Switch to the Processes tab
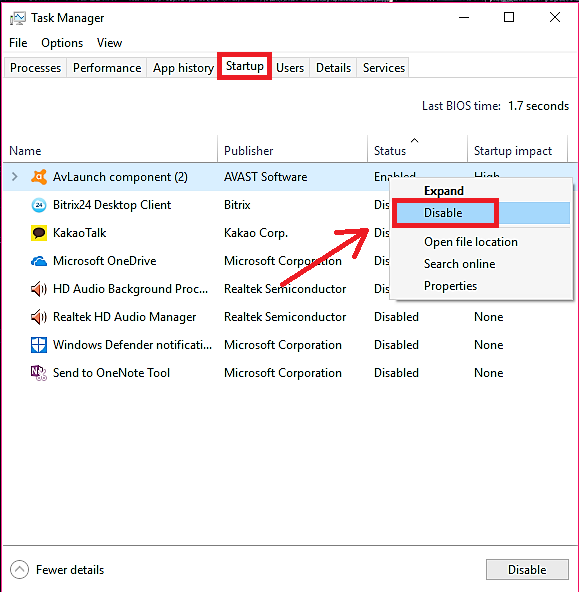Screen dimensions: 579x592 point(35,68)
